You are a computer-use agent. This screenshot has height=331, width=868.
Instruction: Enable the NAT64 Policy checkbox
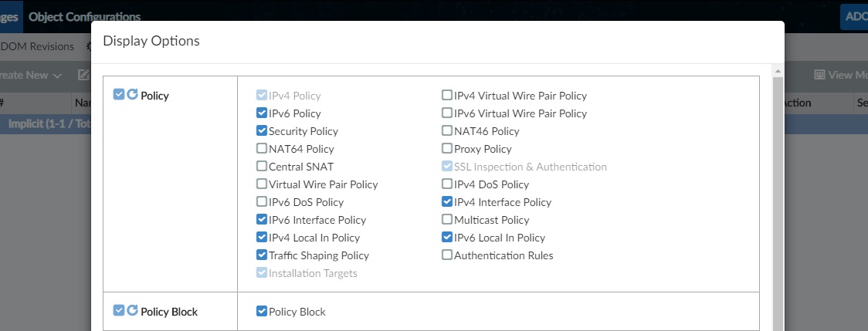coord(262,149)
